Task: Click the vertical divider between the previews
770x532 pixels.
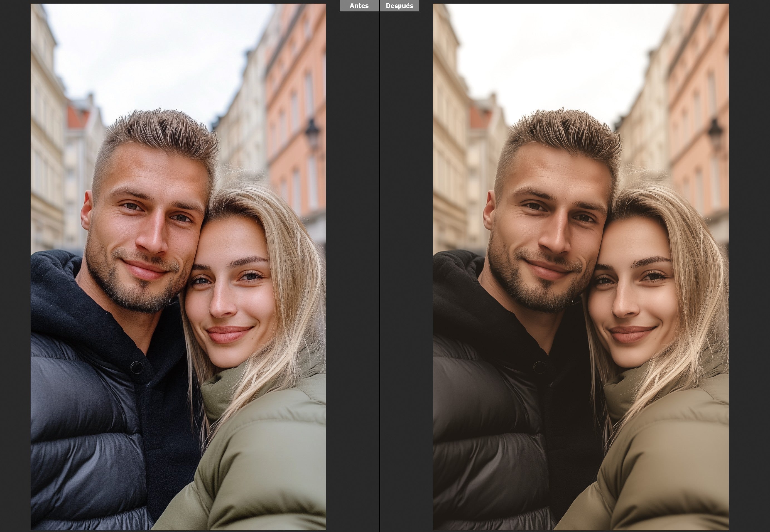Action: click(379, 267)
